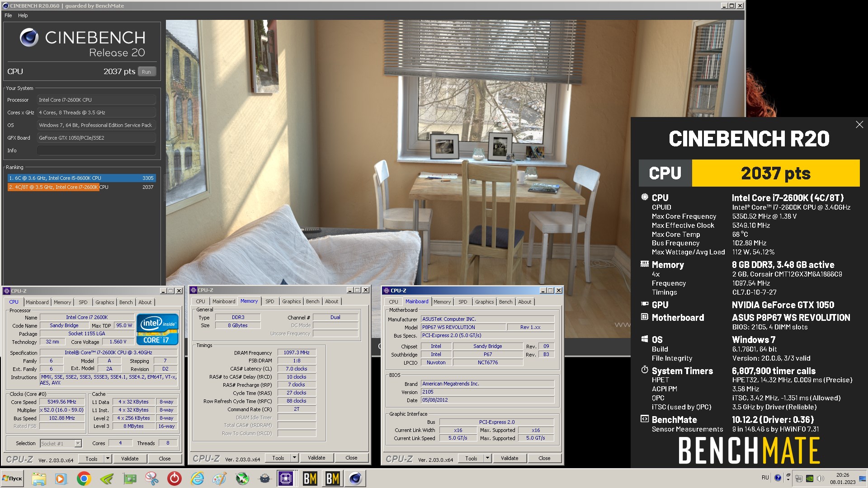
Task: Click Tools button in middle CPU-Z window
Action: click(278, 458)
